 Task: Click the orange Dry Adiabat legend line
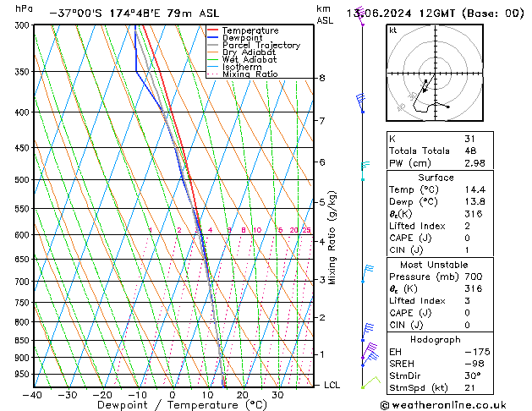(213, 52)
